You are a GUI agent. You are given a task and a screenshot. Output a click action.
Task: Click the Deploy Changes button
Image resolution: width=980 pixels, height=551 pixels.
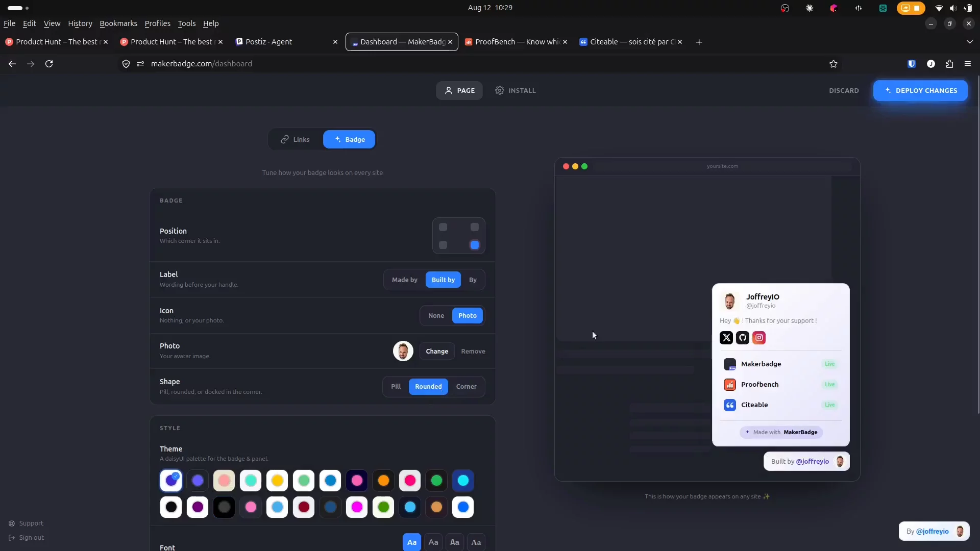pyautogui.click(x=920, y=91)
